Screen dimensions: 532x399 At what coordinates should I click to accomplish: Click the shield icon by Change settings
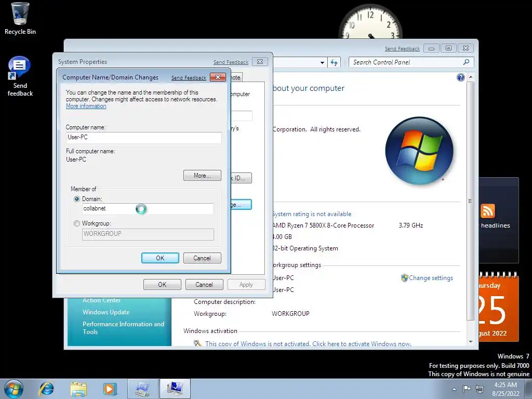point(404,278)
